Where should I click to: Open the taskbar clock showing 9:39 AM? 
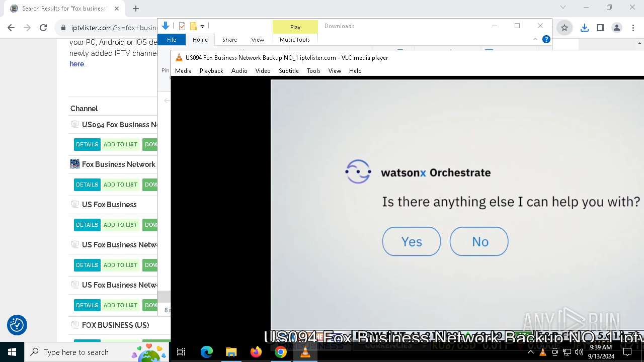[601, 352]
